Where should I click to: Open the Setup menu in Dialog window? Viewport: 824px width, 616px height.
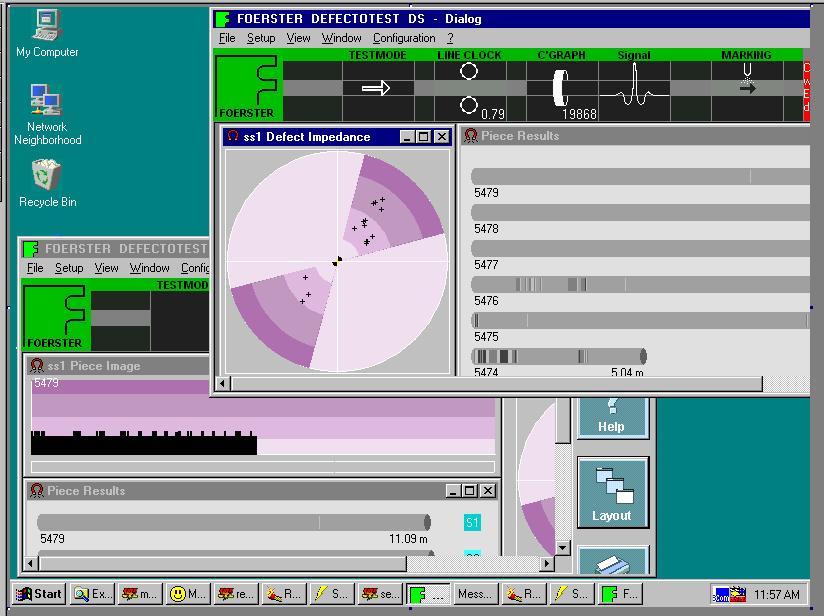click(261, 38)
